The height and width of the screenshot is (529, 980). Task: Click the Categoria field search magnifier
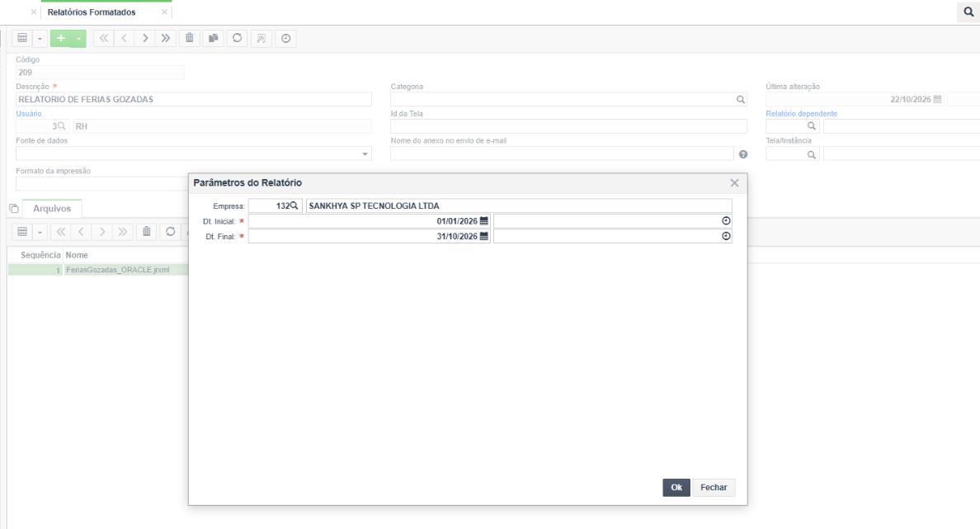point(741,99)
